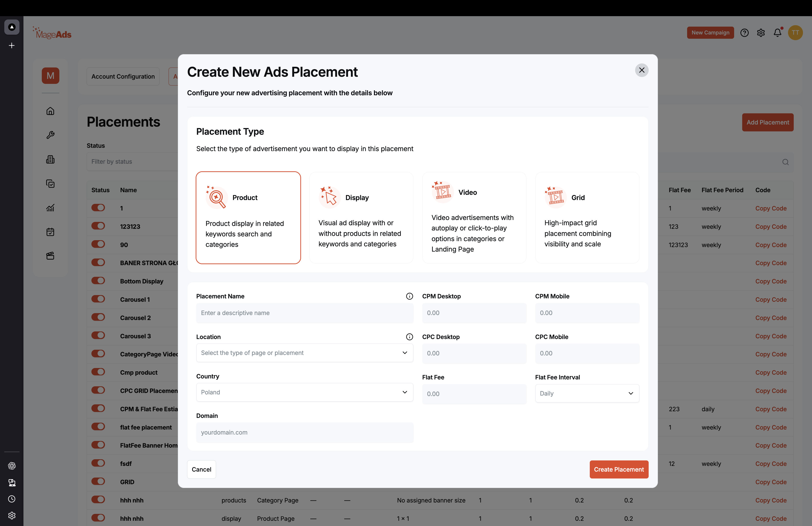The height and width of the screenshot is (526, 812).
Task: Select the Display placement type card
Action: 361,218
